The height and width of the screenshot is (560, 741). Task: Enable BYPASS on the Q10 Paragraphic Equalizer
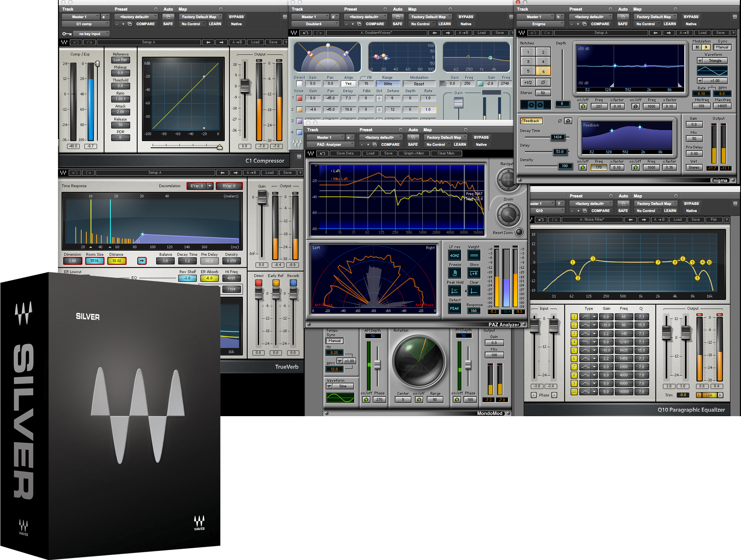tap(691, 203)
